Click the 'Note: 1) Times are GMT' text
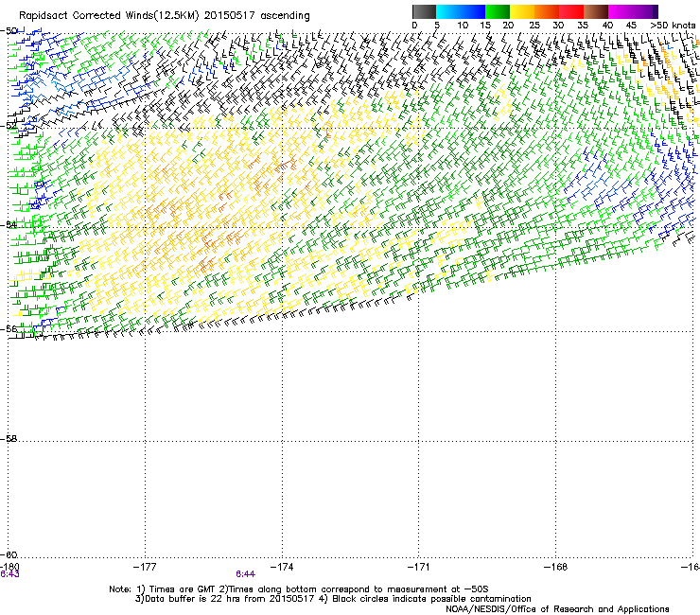The image size is (700, 615). 164,589
